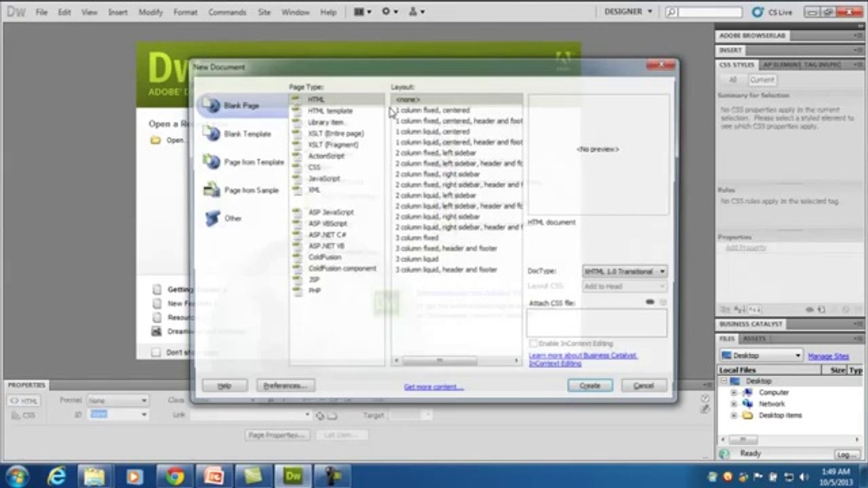Open the File menu

41,12
